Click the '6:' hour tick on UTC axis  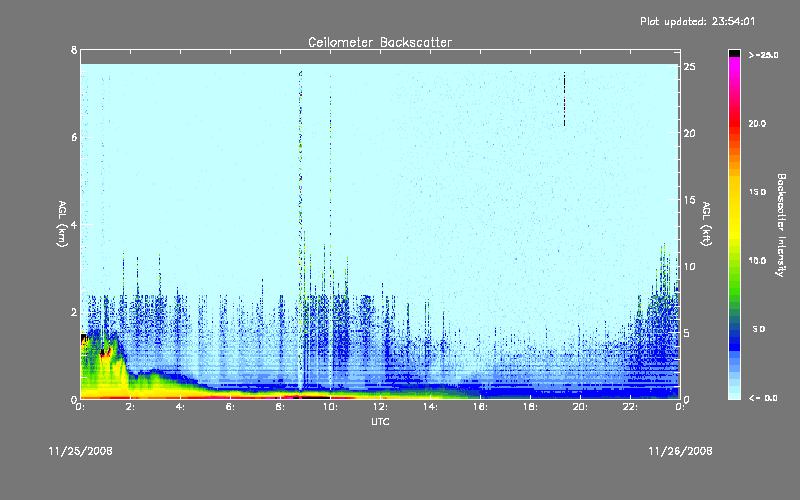tap(231, 407)
